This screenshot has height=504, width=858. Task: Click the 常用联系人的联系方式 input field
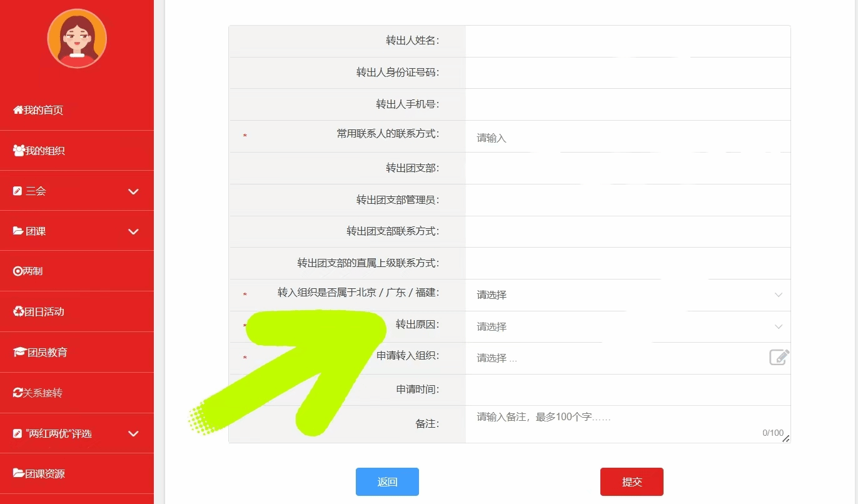[x=628, y=138]
